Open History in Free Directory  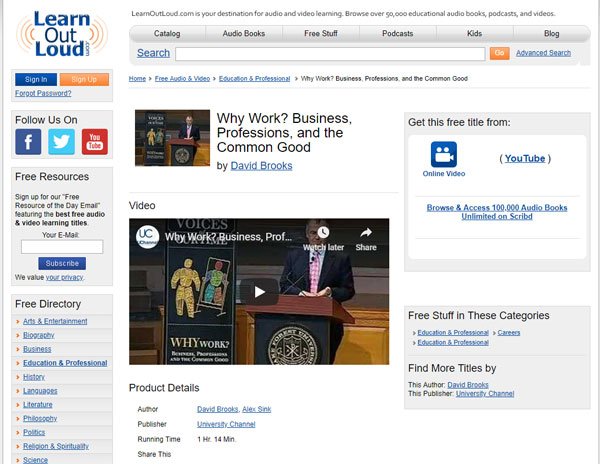pos(34,377)
